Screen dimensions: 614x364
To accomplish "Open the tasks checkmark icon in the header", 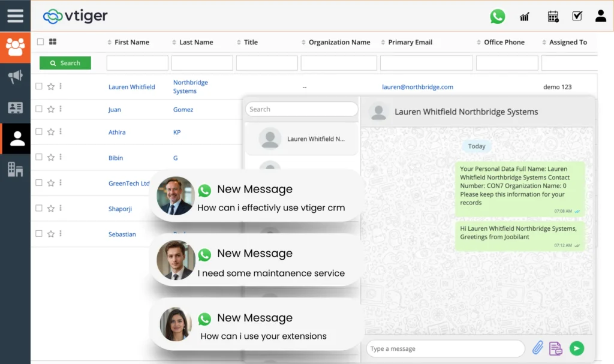I will click(x=577, y=16).
